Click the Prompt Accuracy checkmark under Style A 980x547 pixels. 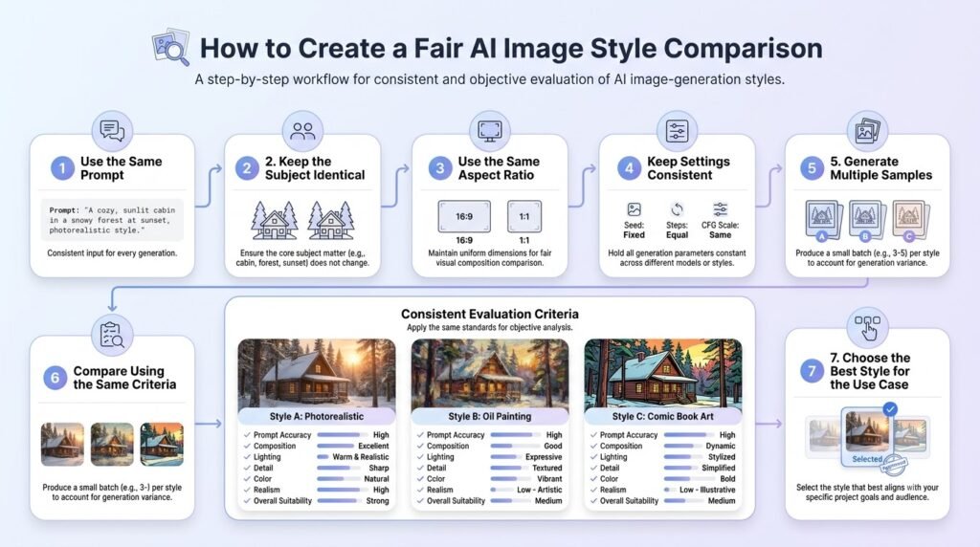[248, 434]
